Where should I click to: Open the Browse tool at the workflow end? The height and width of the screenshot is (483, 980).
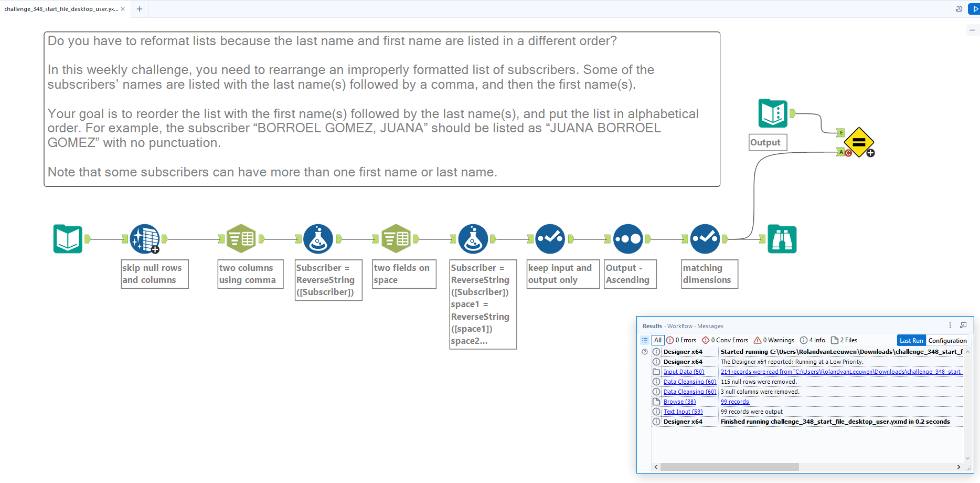coord(782,239)
